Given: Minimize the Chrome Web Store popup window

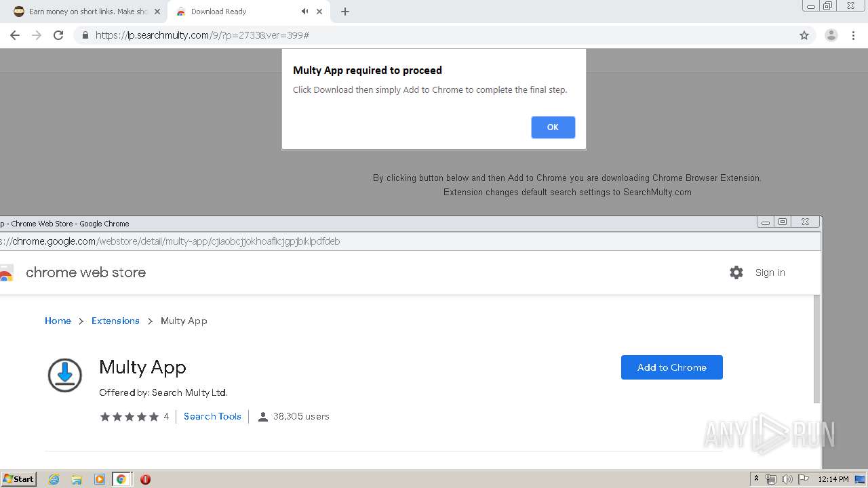Looking at the screenshot, I should 765,222.
